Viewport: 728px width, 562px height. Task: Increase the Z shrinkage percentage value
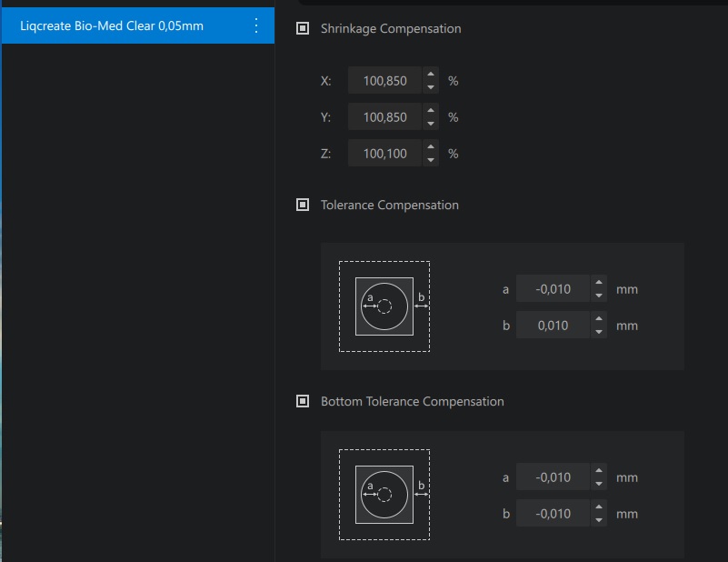point(431,147)
